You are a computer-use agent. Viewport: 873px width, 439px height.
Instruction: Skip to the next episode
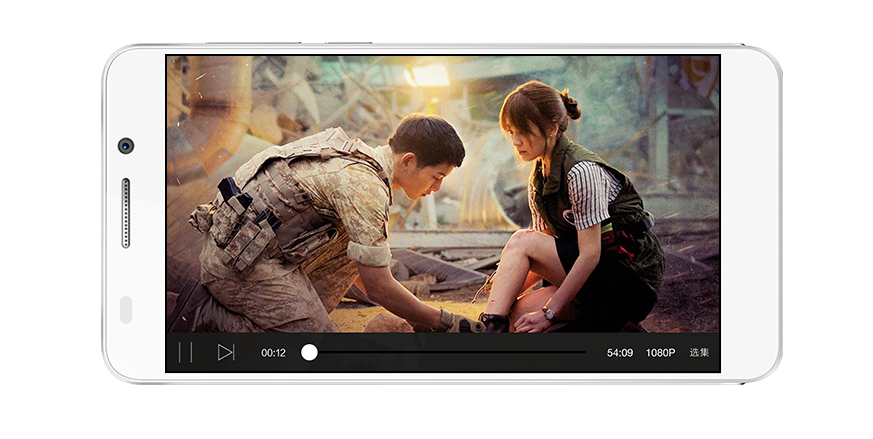[x=226, y=352]
